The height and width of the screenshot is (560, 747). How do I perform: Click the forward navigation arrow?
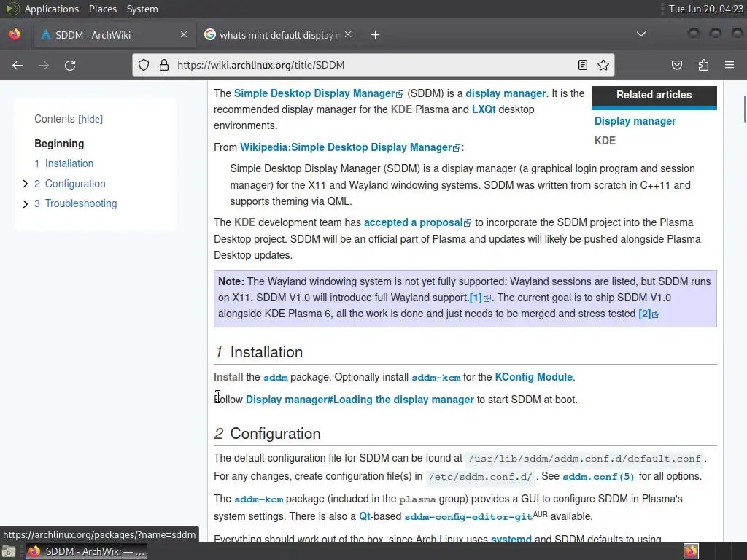click(x=44, y=65)
